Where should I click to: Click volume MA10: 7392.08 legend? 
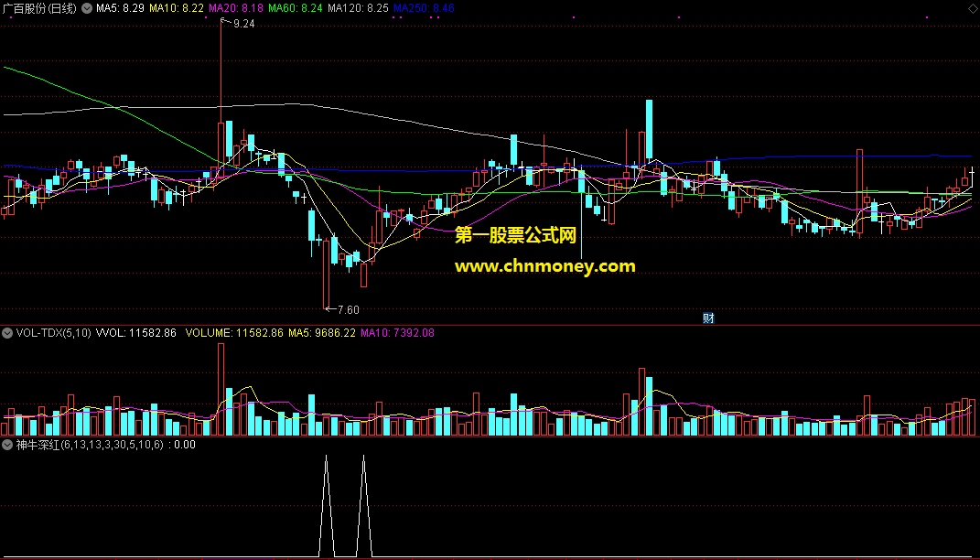[397, 333]
